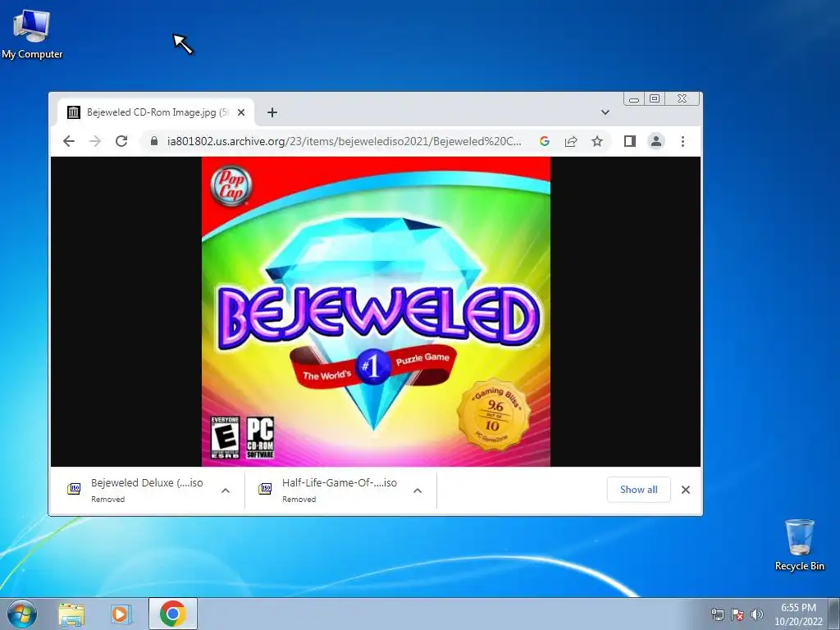This screenshot has width=840, height=630.
Task: Open the Chrome side panel
Action: [629, 141]
